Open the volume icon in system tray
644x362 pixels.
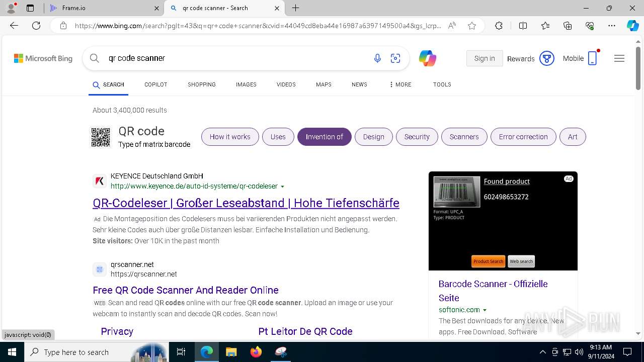click(x=579, y=352)
